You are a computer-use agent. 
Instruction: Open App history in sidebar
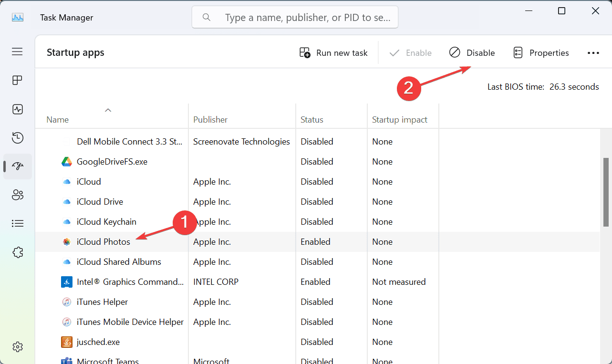[x=17, y=138]
